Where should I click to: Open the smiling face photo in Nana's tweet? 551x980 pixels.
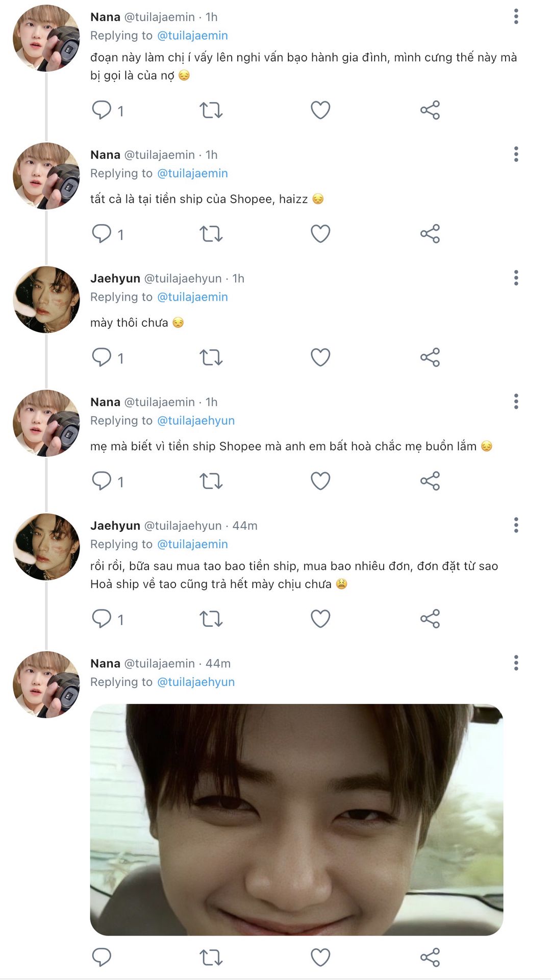(296, 820)
